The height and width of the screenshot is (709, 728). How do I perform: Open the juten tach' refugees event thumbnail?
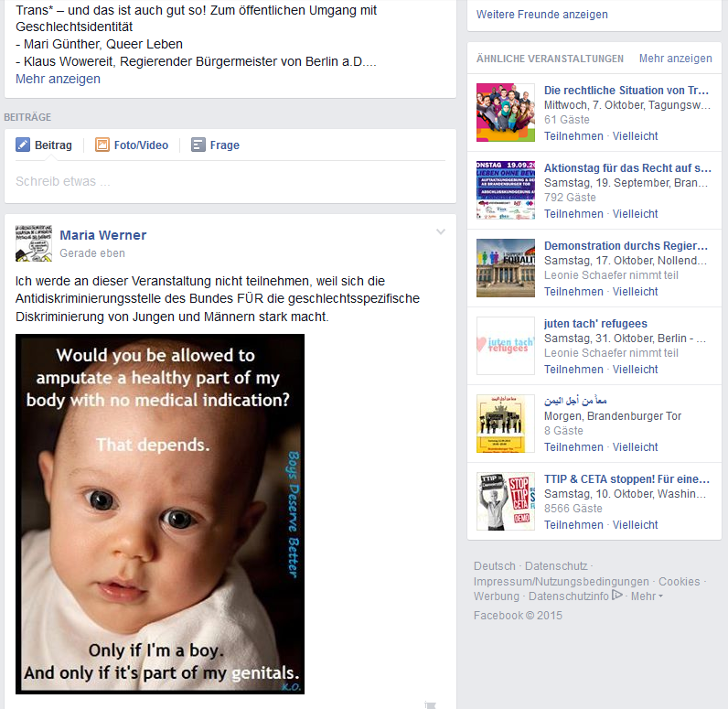506,346
